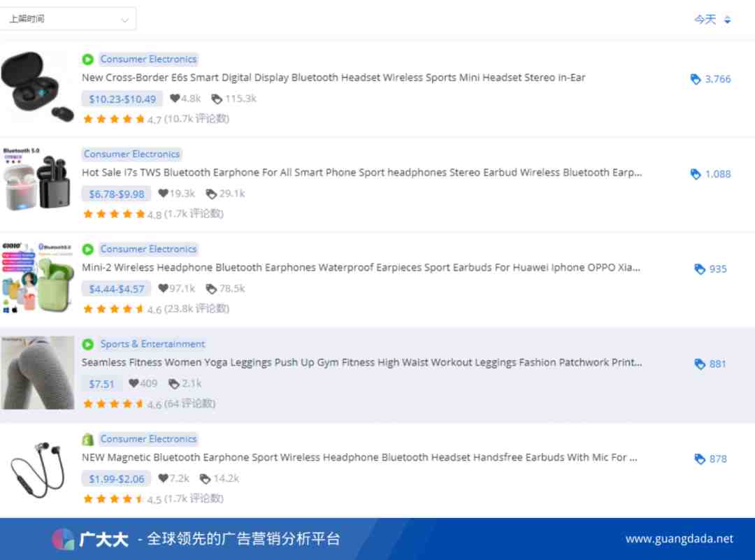This screenshot has height=560, width=755.
Task: Click Consumer Electronics tag on Magnetic Earphone row
Action: coord(148,439)
